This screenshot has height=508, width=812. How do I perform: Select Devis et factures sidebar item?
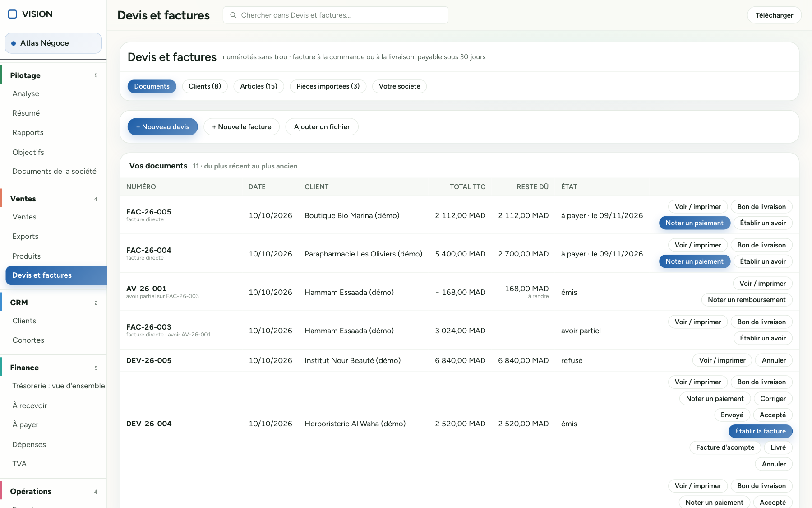pyautogui.click(x=56, y=275)
